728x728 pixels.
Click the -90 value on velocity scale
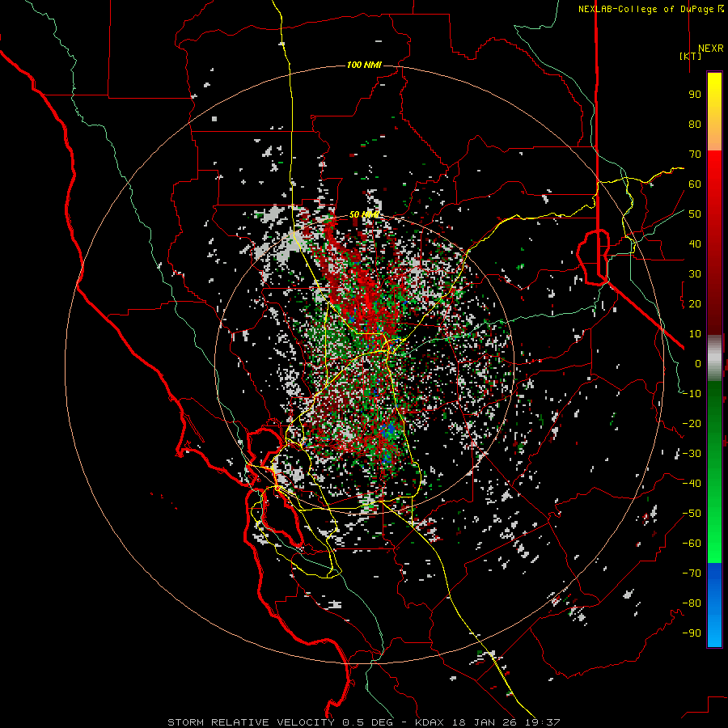[x=692, y=633]
